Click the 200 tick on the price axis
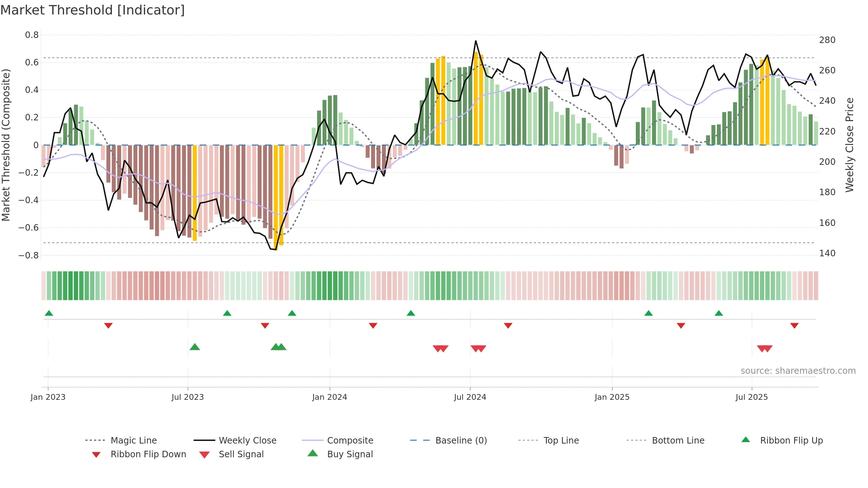 point(827,162)
